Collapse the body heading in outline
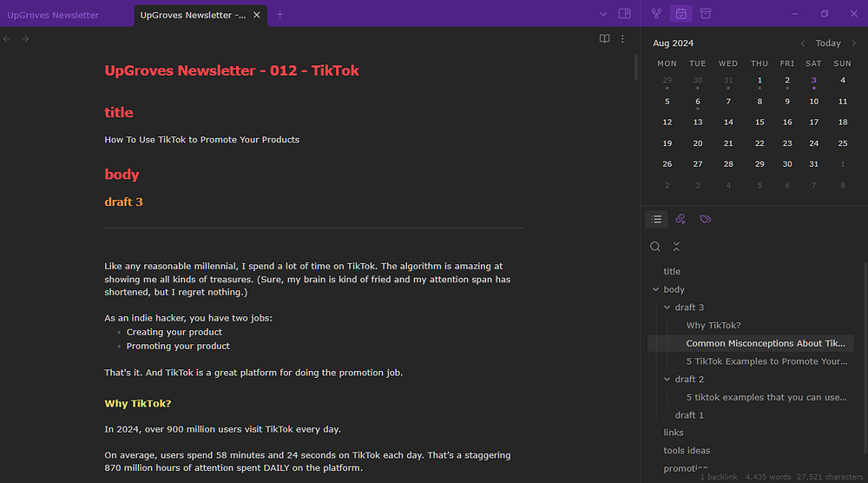This screenshot has height=483, width=868. point(656,289)
